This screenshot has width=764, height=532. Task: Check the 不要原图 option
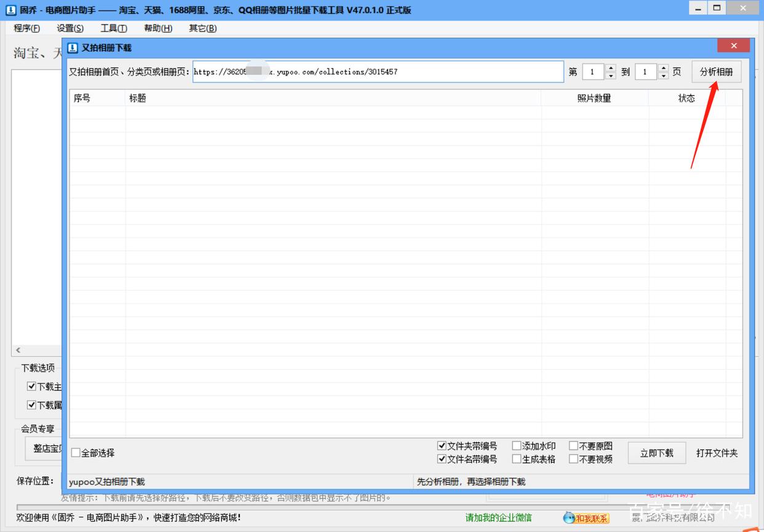(x=573, y=445)
